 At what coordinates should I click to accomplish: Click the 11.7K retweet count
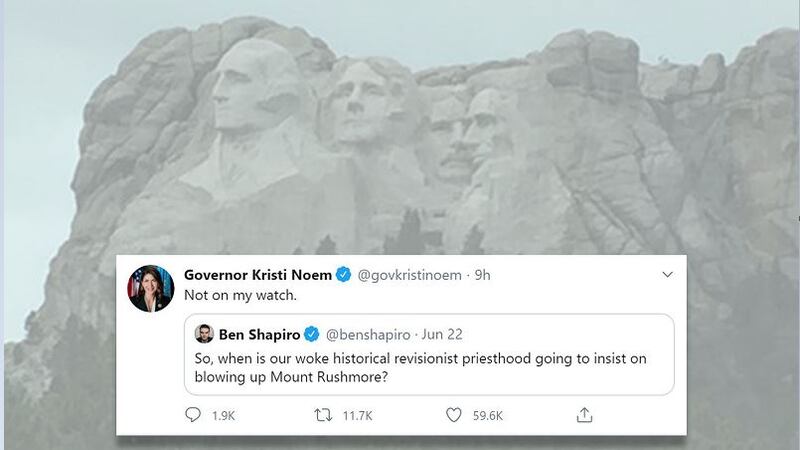[355, 414]
